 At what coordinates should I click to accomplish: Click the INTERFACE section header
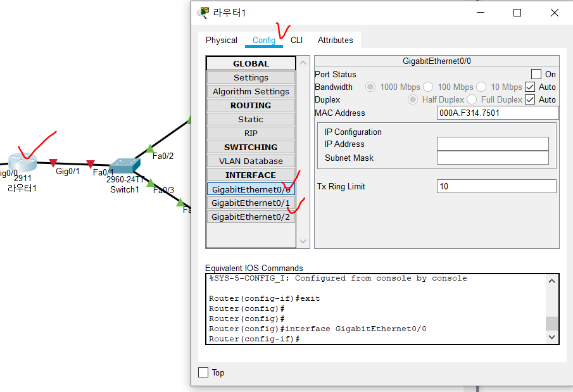(x=251, y=175)
